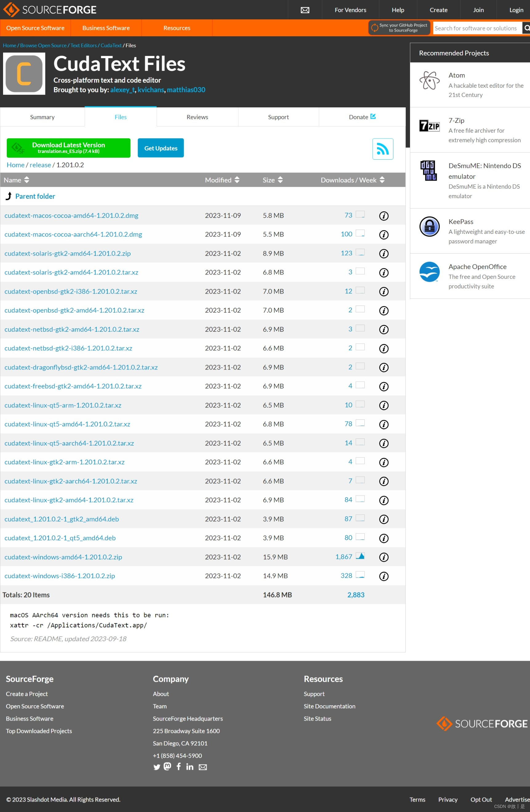
Task: Click the search for software input field
Action: pyautogui.click(x=477, y=28)
